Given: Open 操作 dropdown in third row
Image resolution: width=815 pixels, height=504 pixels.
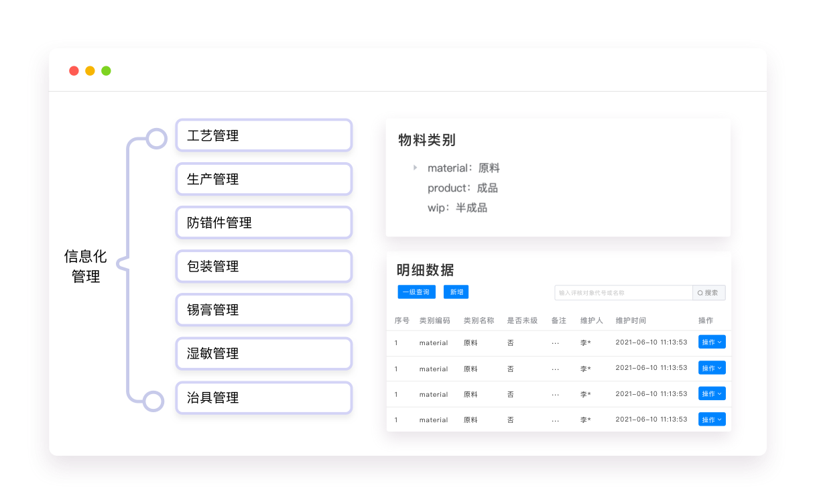Looking at the screenshot, I should (x=711, y=394).
